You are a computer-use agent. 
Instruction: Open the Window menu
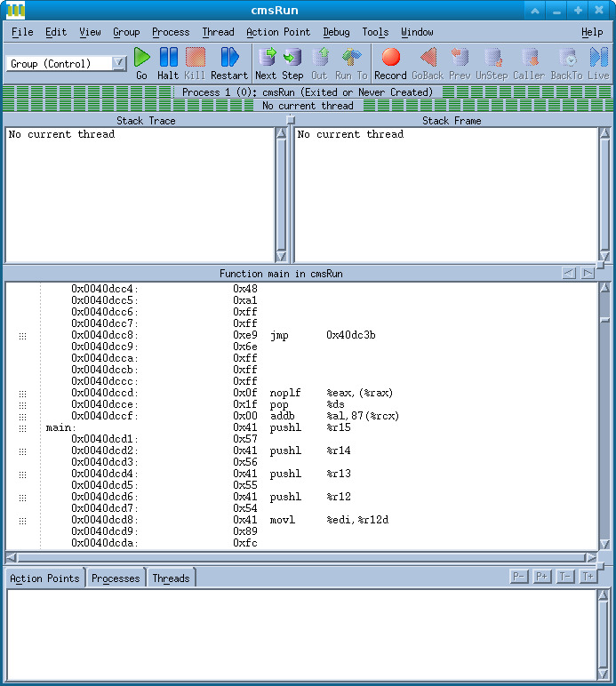coord(417,32)
